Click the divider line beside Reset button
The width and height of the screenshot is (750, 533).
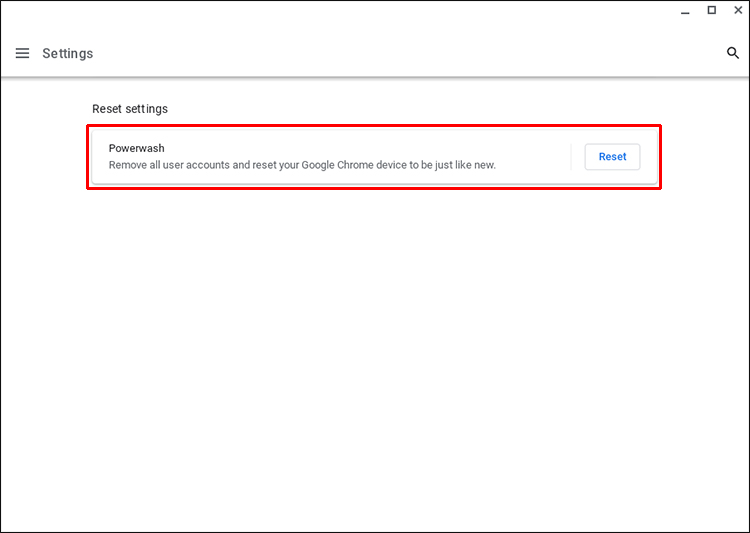(x=571, y=157)
